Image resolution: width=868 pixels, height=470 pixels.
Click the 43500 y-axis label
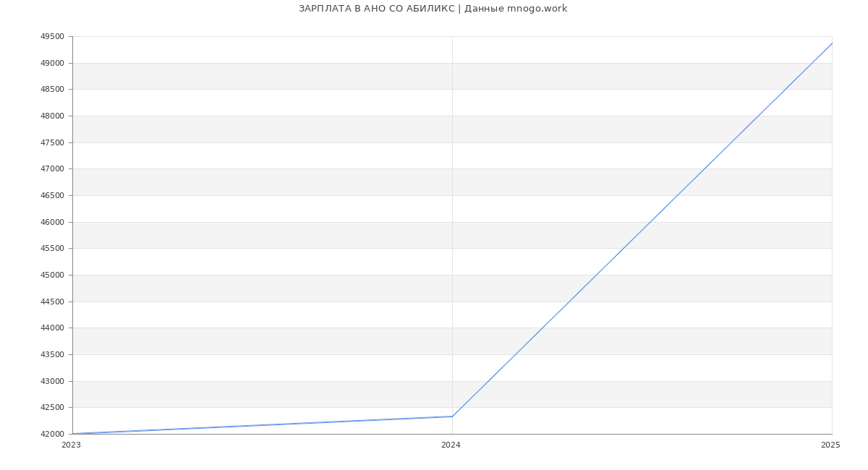point(52,355)
